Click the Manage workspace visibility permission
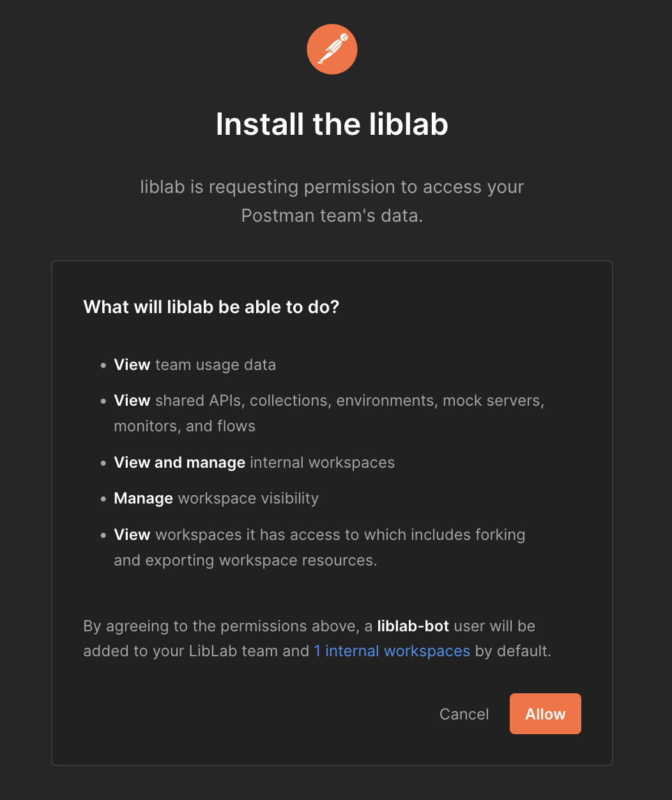Image resolution: width=672 pixels, height=800 pixels. (216, 498)
